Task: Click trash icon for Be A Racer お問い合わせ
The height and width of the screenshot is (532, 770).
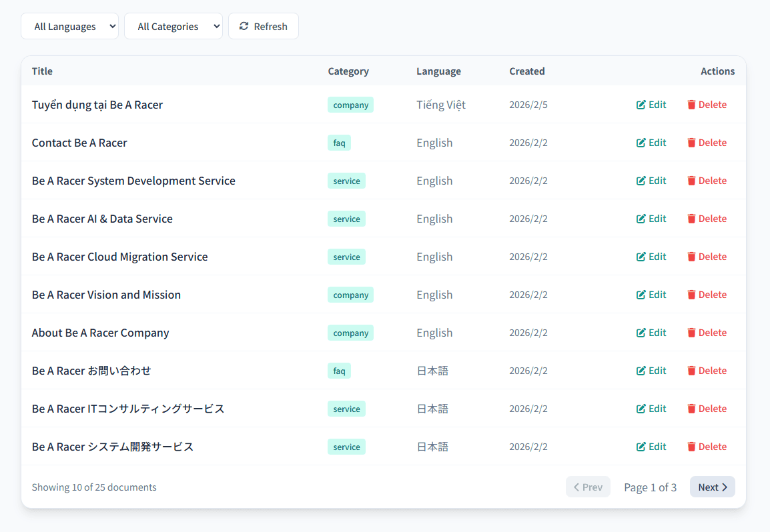Action: pyautogui.click(x=691, y=371)
